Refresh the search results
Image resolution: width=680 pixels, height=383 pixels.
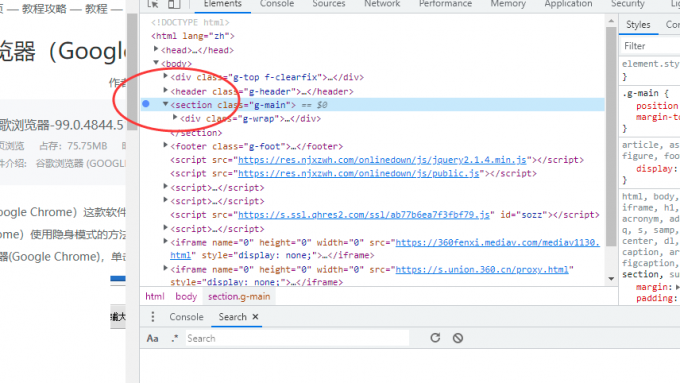(x=435, y=338)
